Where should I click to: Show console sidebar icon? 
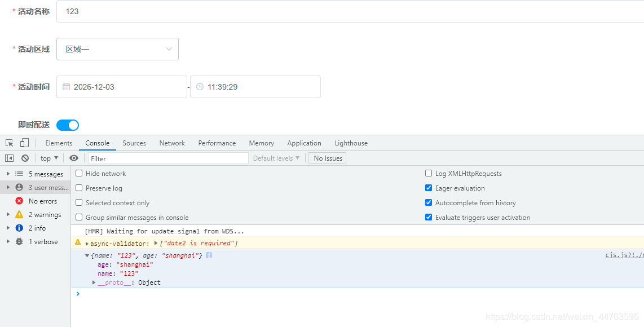tap(10, 158)
